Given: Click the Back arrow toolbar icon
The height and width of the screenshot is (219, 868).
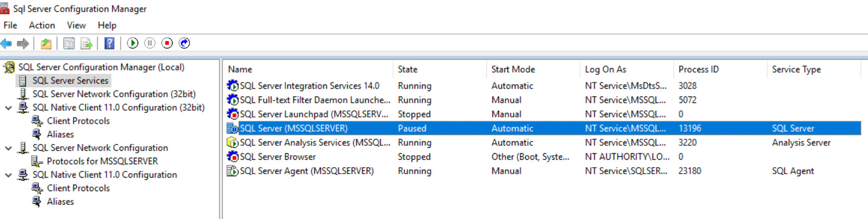Looking at the screenshot, I should 6,43.
